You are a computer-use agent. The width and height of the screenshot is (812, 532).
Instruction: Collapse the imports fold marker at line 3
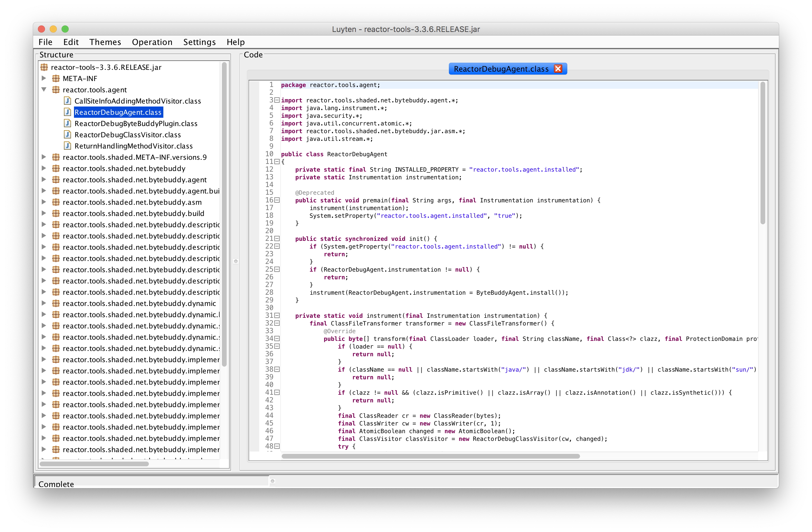tap(276, 100)
